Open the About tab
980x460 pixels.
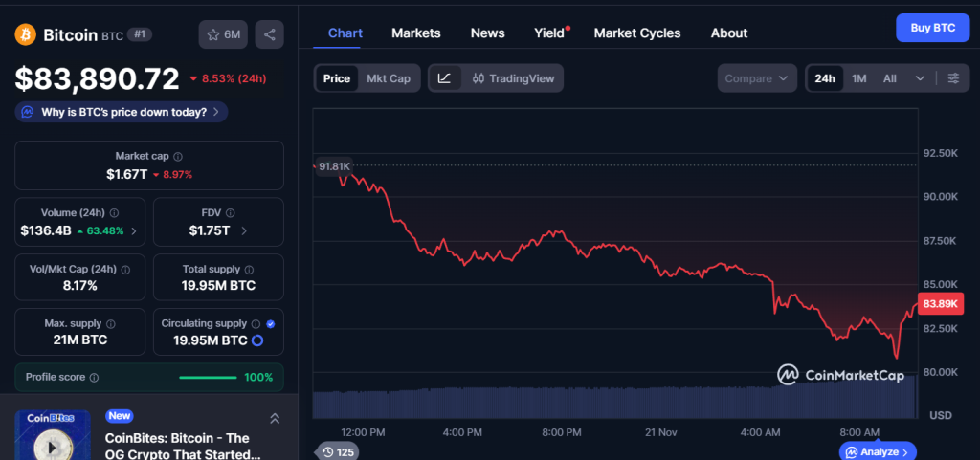[728, 33]
